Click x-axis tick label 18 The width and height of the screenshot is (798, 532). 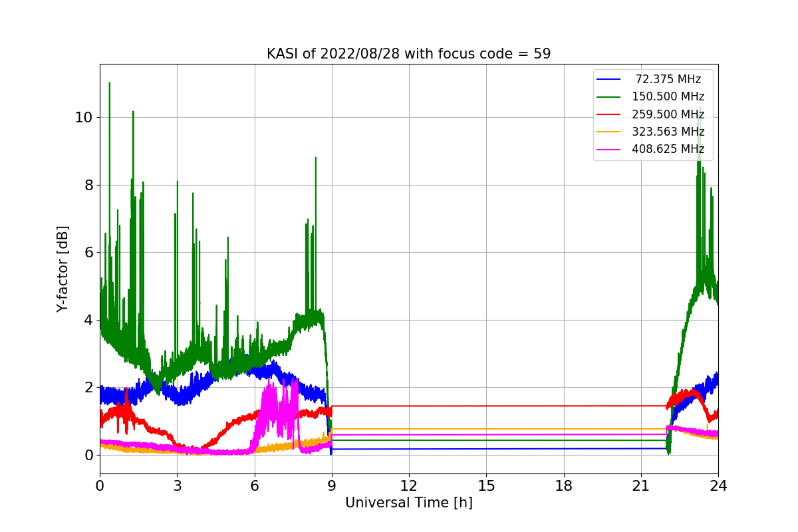pos(563,485)
